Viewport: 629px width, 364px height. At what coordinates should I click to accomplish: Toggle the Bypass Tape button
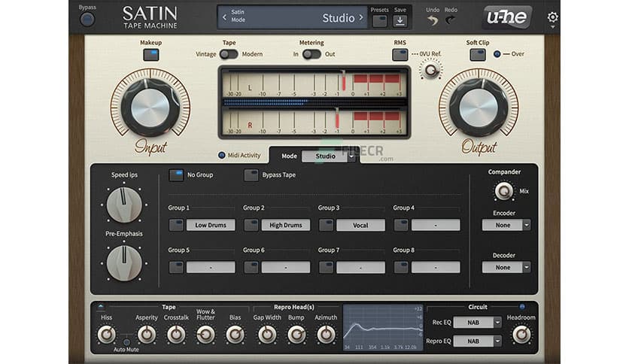(251, 175)
